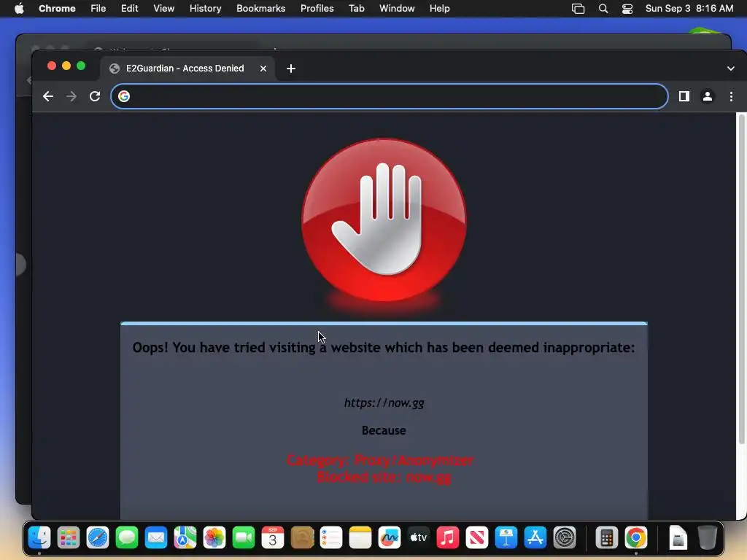Expand the tab search dropdown
This screenshot has width=747, height=560.
[x=731, y=69]
